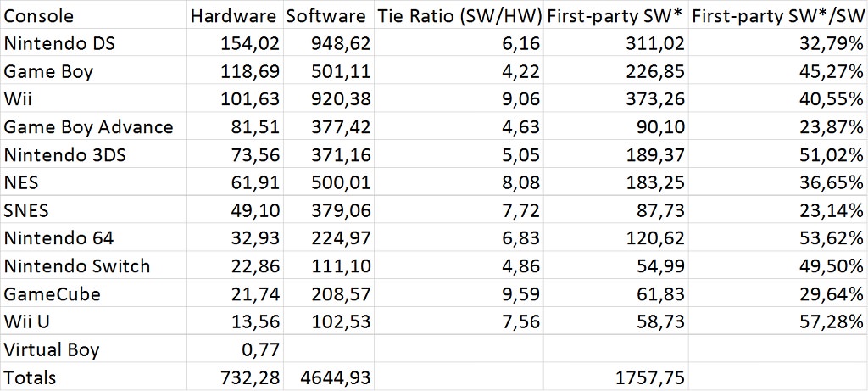Click the NES console cell
The height and width of the screenshot is (391, 868).
coord(93,182)
